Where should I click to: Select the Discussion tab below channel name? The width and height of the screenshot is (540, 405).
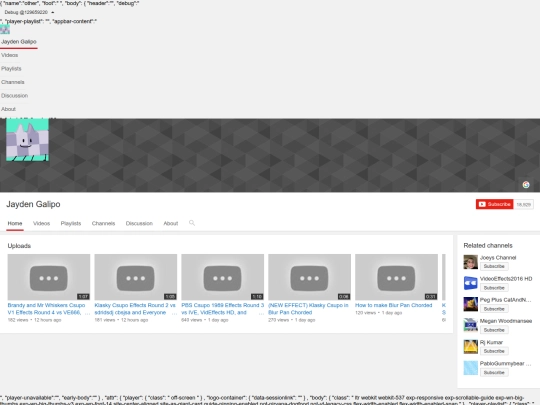click(139, 223)
